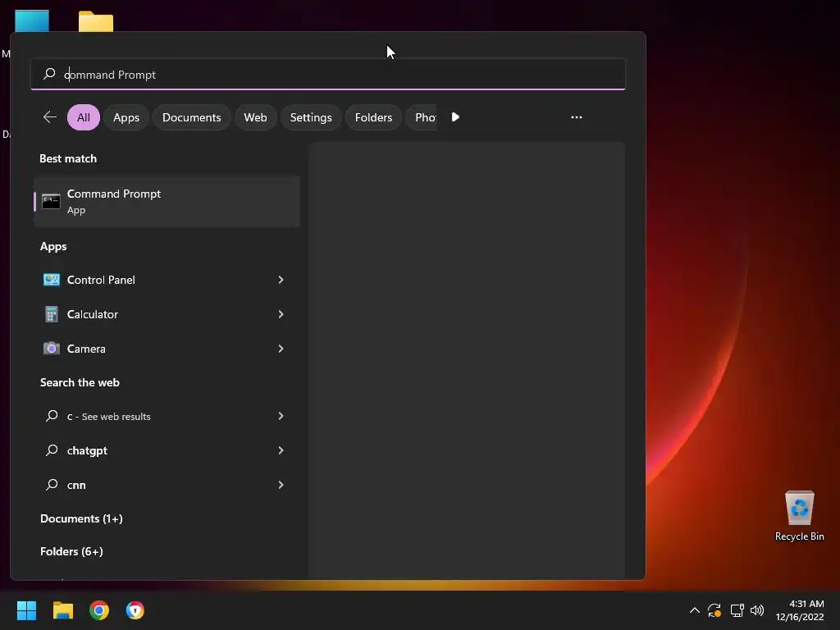
Task: Click the 'Best match' heading
Action: pos(68,158)
